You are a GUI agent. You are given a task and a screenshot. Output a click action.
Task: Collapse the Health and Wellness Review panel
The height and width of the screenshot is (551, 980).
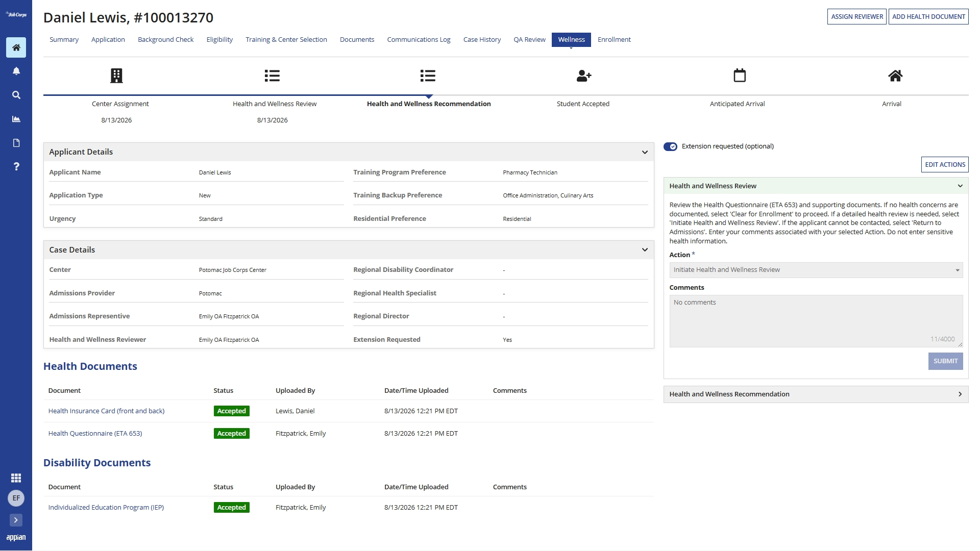coord(960,186)
